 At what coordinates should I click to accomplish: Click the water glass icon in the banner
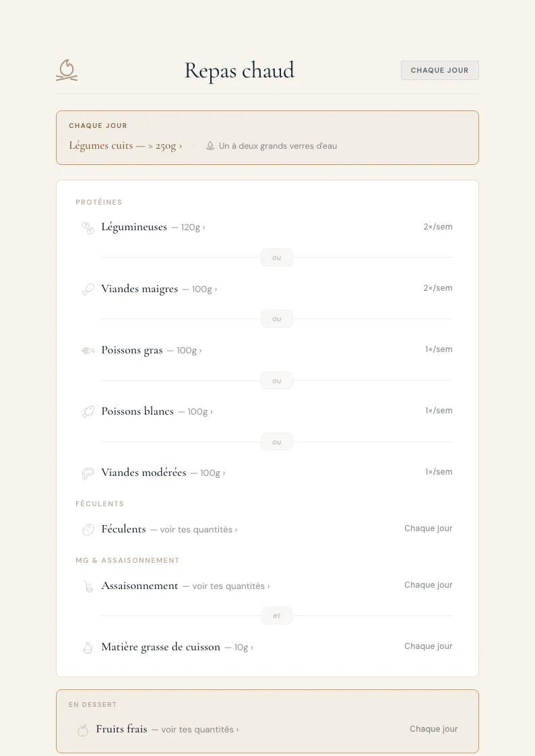point(211,145)
